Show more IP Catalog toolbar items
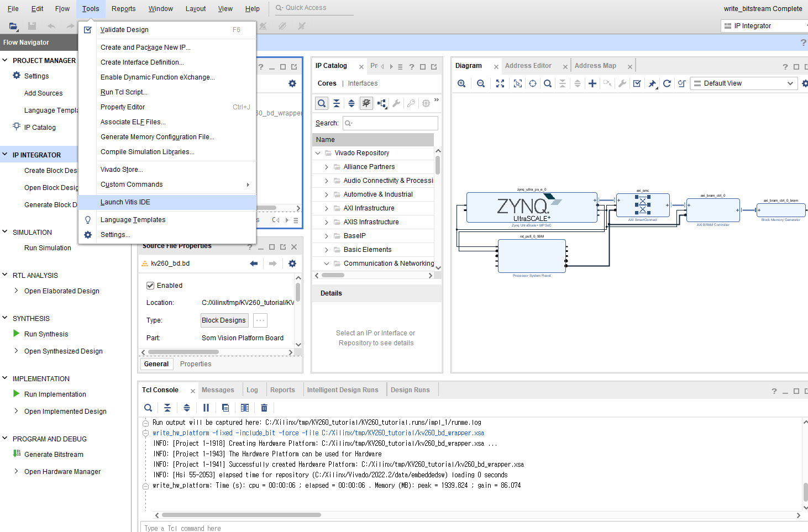The width and height of the screenshot is (808, 532). coord(437,101)
